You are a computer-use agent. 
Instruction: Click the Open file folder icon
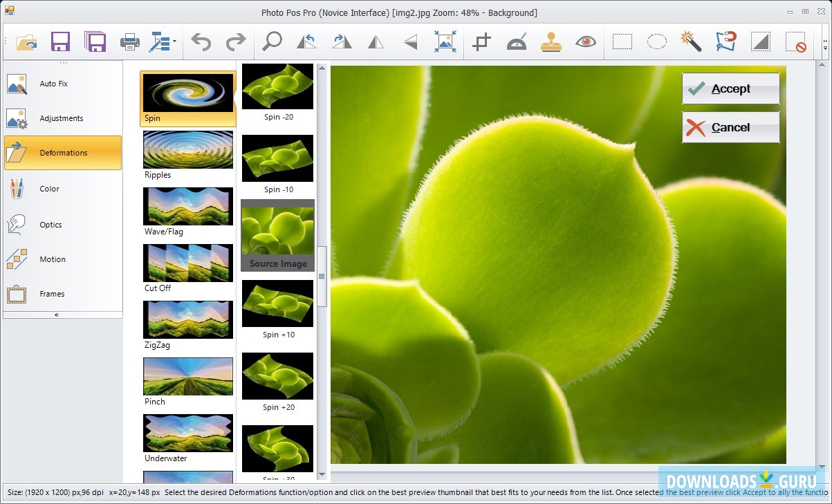(27, 42)
